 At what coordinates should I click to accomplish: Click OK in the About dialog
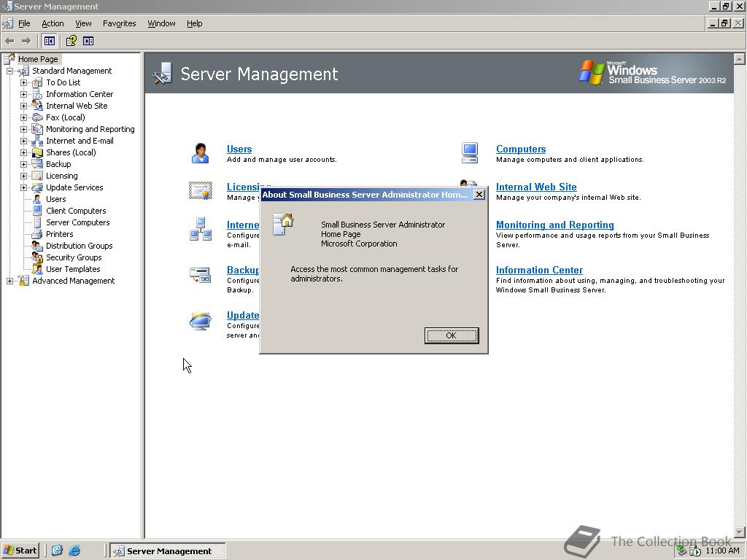coord(451,335)
